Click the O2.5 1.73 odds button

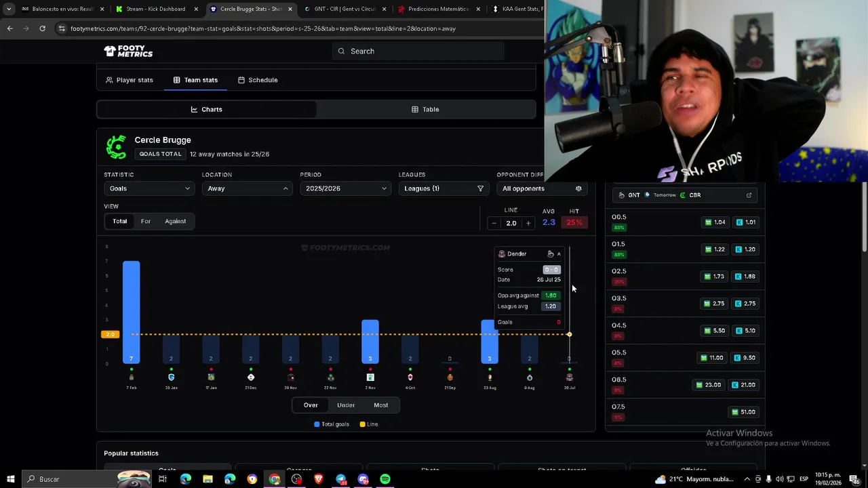pyautogui.click(x=715, y=277)
